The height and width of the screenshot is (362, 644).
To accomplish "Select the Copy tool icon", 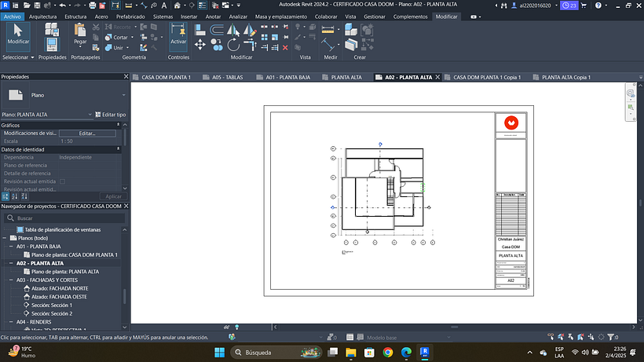I will [x=217, y=44].
